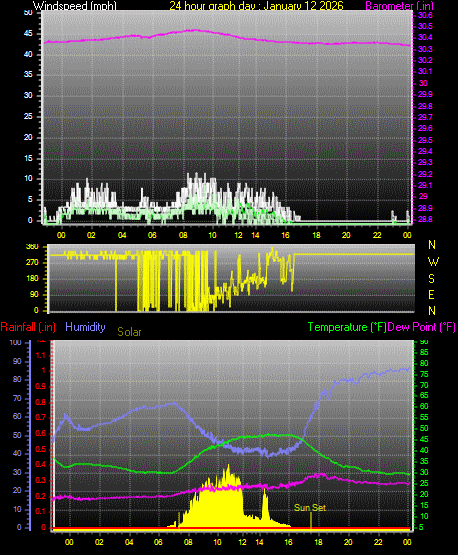Viewport: 458px width, 555px height.
Task: Click the "Windspeed (mph)" axis title
Action: coord(75,5)
